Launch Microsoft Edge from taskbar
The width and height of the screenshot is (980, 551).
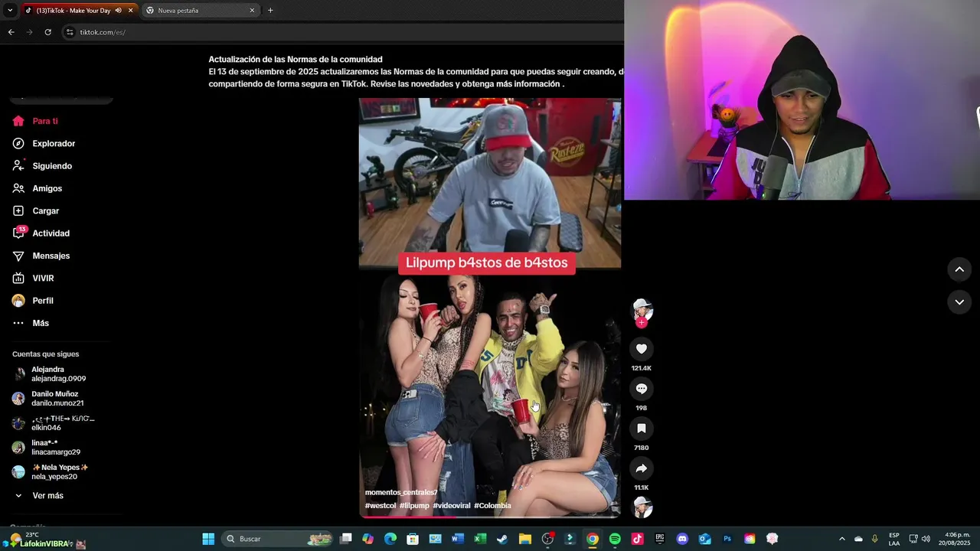click(390, 539)
